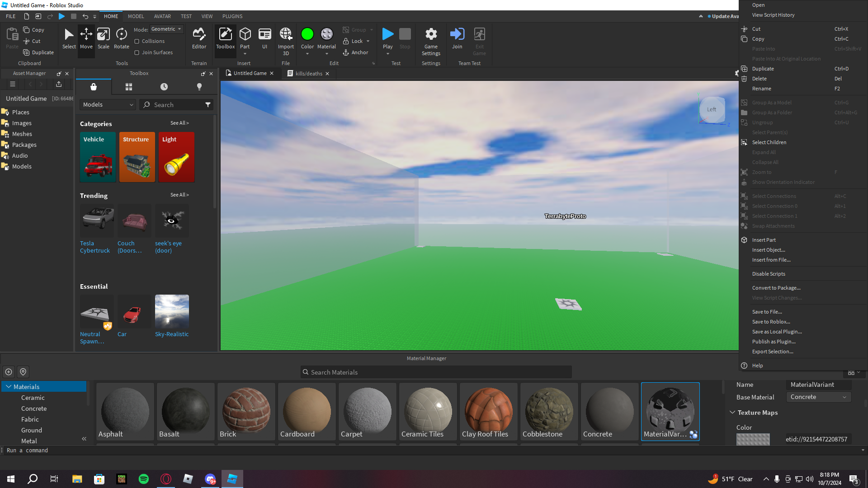Click the green Color swatch
Viewport: 868px width, 488px height.
pyautogui.click(x=307, y=34)
